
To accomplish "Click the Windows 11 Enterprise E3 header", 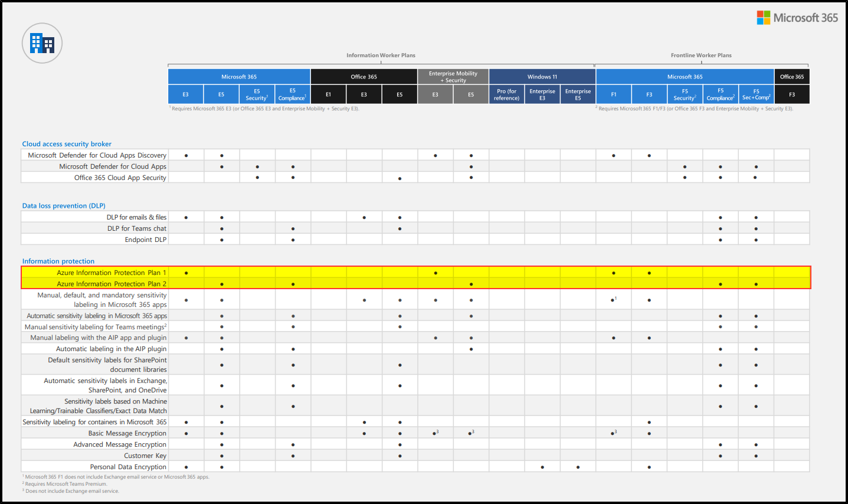I will tap(542, 94).
